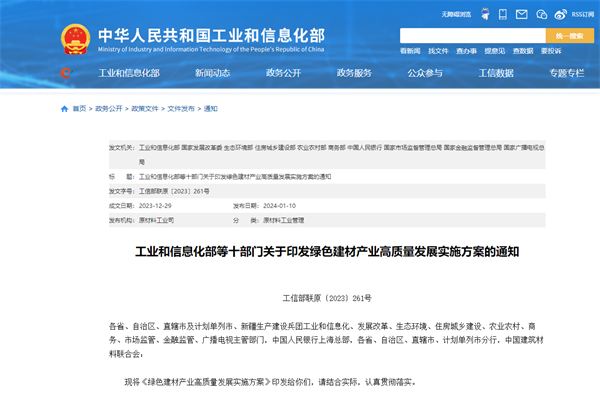Screen dimensions: 600x395
Task: Open the WeChat icon
Action: (x=541, y=15)
